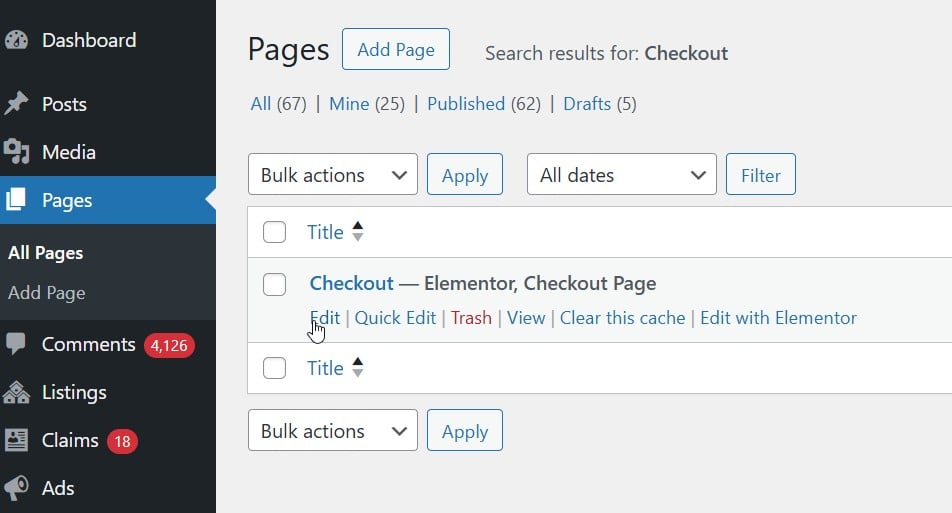The height and width of the screenshot is (513, 952).
Task: Click the Listings houses icon
Action: coord(17,392)
